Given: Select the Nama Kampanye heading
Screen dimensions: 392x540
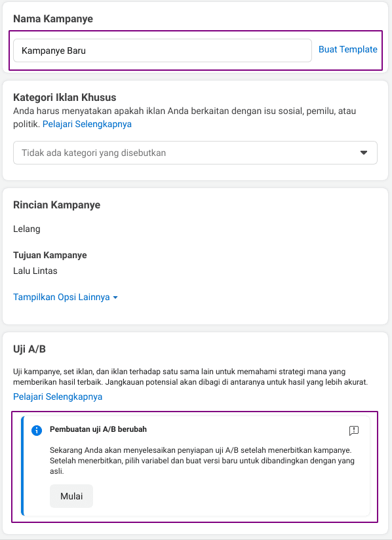Looking at the screenshot, I should (53, 18).
